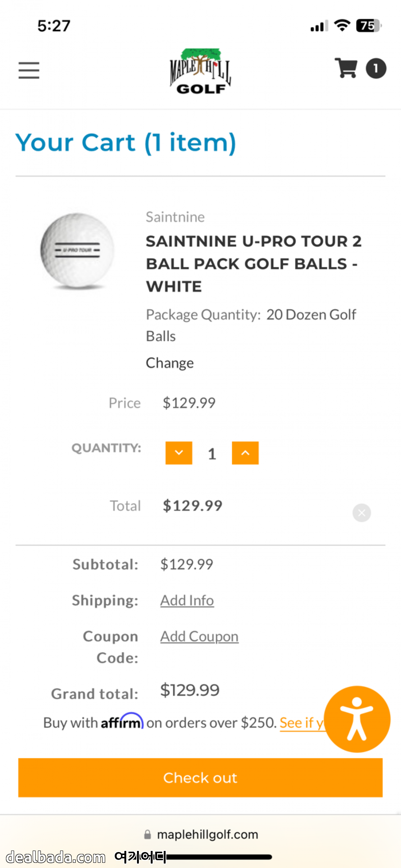Open the accessibility options widget
401x868 pixels.
pos(357,719)
